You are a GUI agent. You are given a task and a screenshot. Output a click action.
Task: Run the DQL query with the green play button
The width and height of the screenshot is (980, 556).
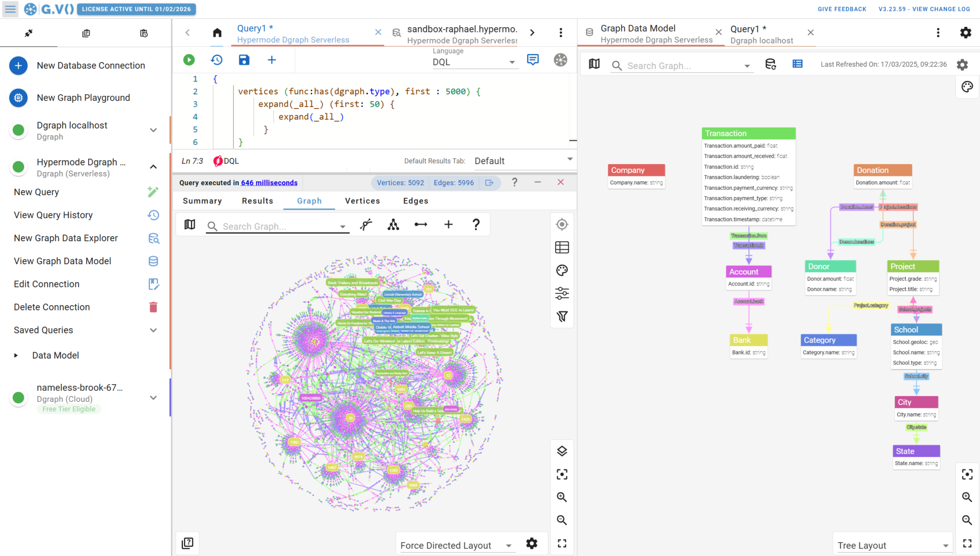coord(189,60)
